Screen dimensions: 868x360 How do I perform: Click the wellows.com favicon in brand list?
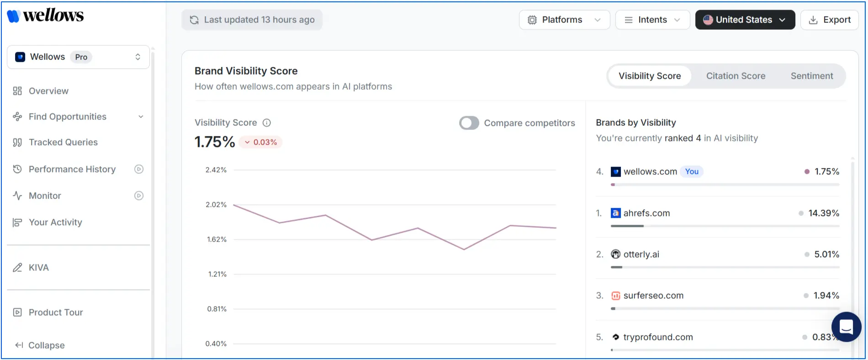click(x=616, y=172)
